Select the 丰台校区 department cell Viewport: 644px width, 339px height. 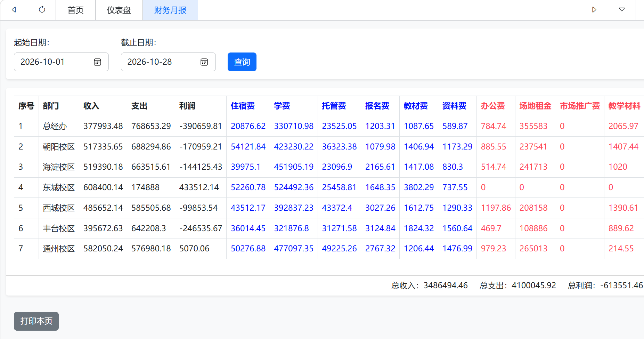(x=59, y=228)
